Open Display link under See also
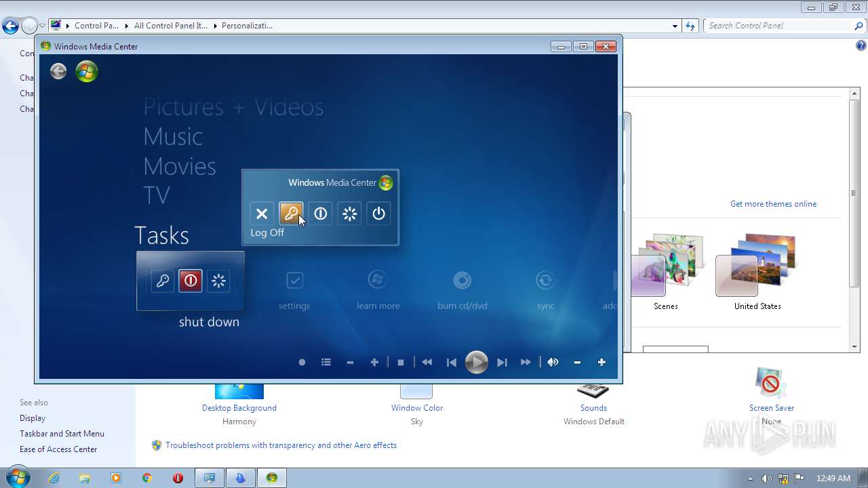868x488 pixels. (33, 418)
